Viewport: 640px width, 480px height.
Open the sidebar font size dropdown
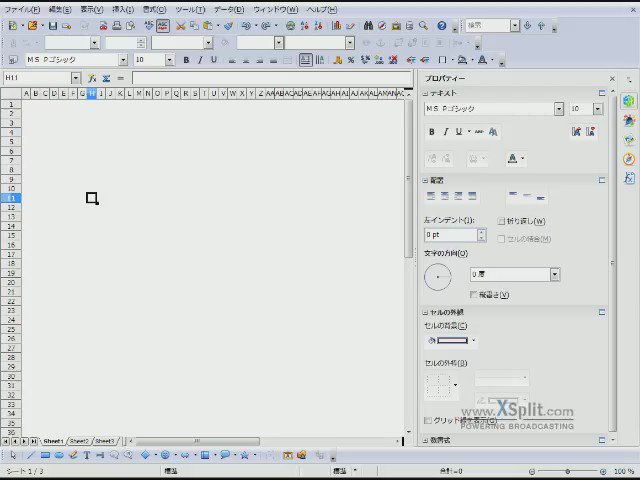pyautogui.click(x=598, y=109)
